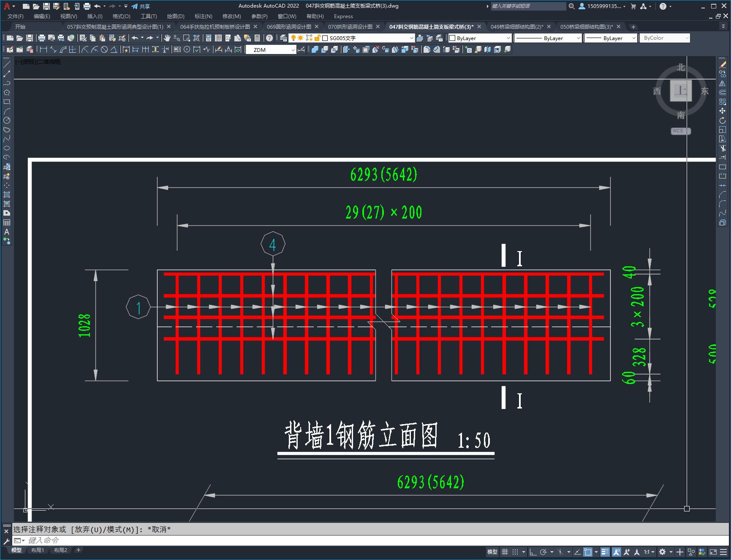The image size is (731, 560).
Task: Open the Autodesk App Store cart icon
Action: pyautogui.click(x=633, y=6)
